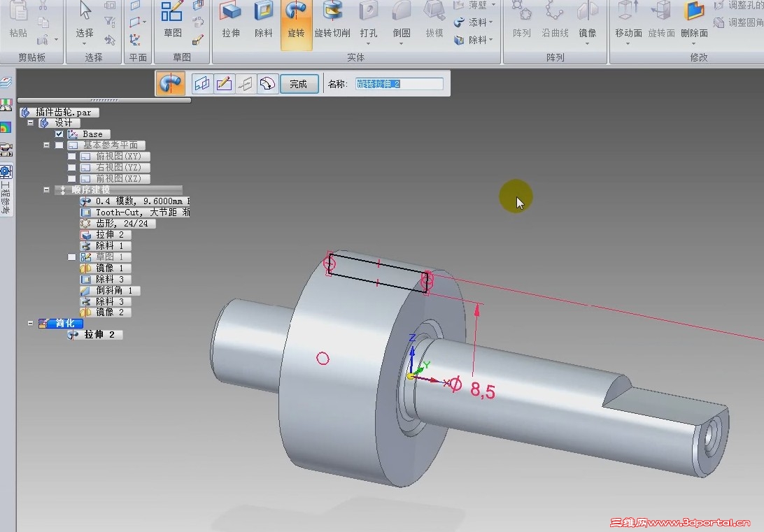This screenshot has height=532, width=764.
Task: Open the 删除面 dropdown arrow
Action: [694, 44]
